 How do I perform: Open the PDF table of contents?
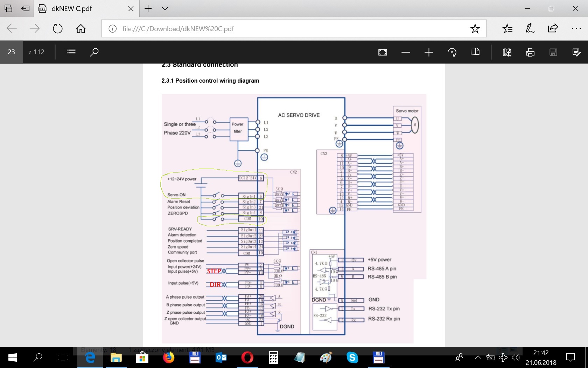click(x=71, y=52)
